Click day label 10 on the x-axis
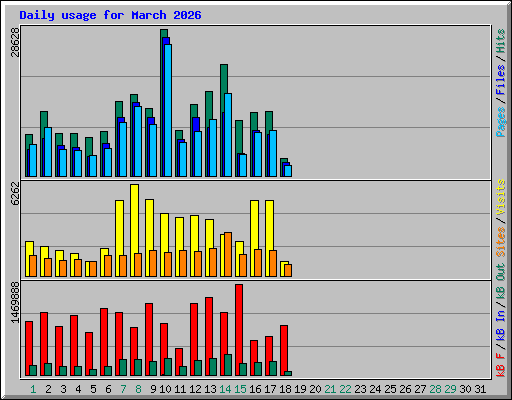 click(165, 389)
